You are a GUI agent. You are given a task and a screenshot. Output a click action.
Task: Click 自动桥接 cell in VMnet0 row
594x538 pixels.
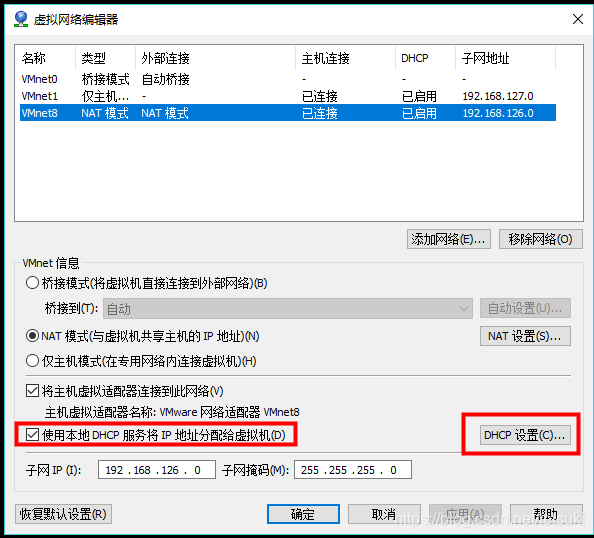[166, 79]
